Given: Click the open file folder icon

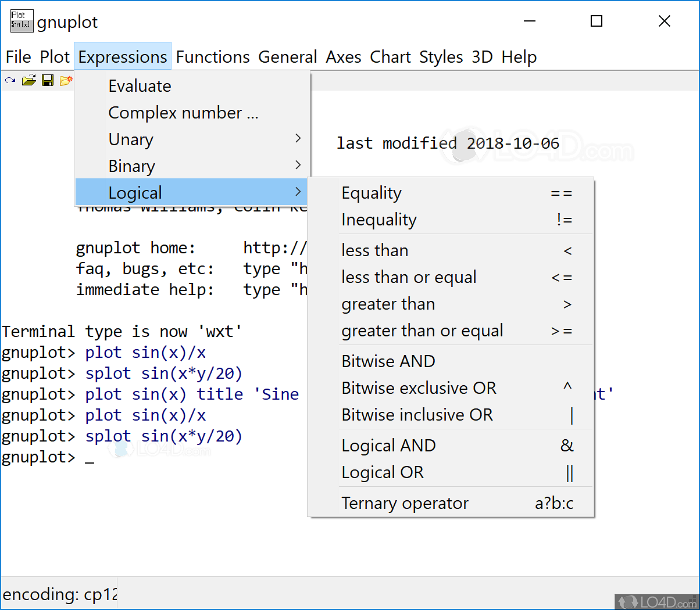Looking at the screenshot, I should pyautogui.click(x=29, y=80).
